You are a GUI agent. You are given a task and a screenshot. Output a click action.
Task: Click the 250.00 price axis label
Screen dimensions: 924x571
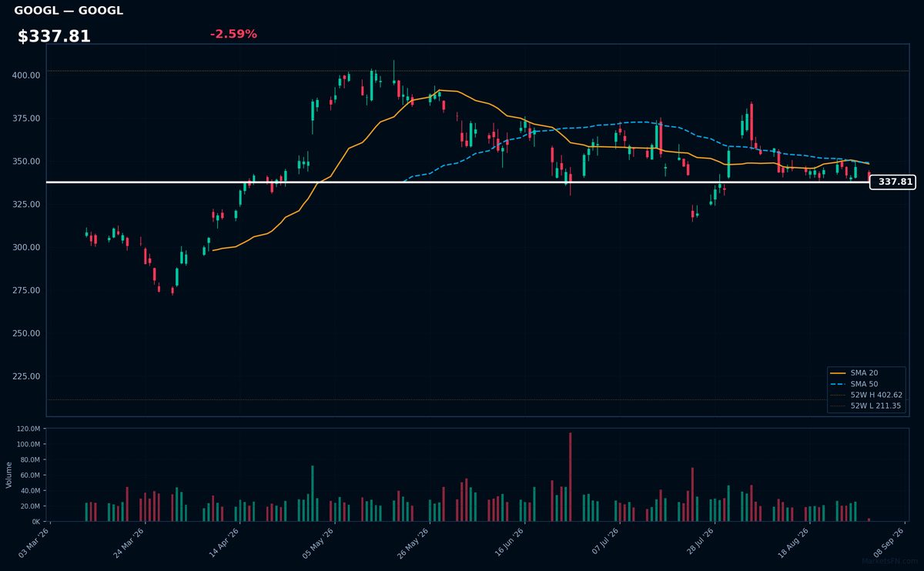click(26, 334)
